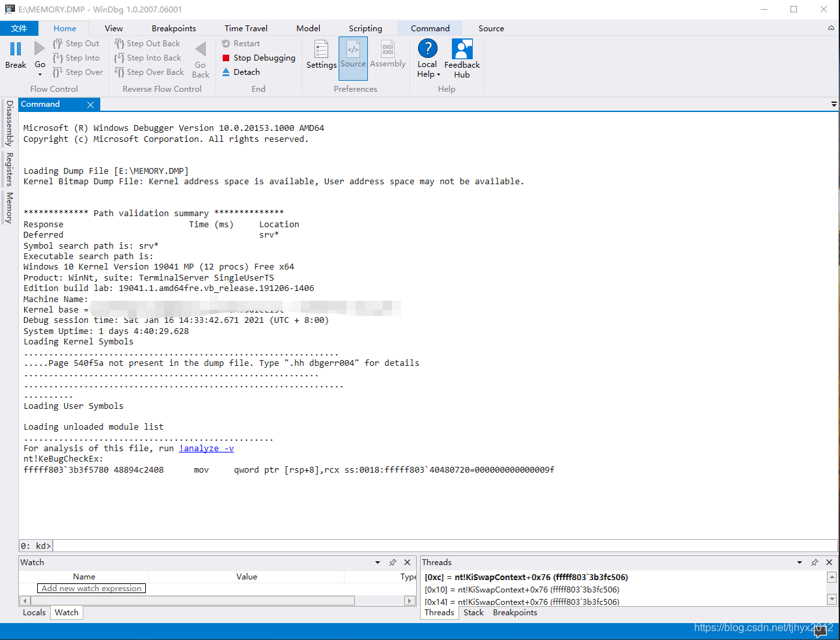Click the Watch Name column header

click(x=84, y=577)
